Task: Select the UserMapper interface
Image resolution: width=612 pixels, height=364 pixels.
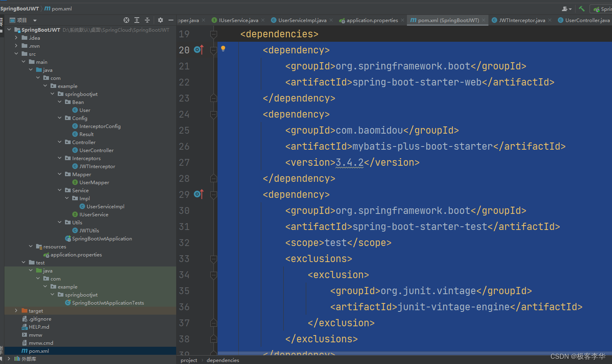Action: click(94, 182)
